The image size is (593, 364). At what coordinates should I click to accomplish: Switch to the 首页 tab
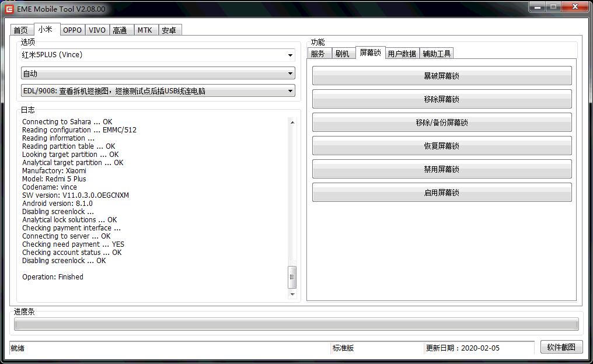tap(21, 30)
